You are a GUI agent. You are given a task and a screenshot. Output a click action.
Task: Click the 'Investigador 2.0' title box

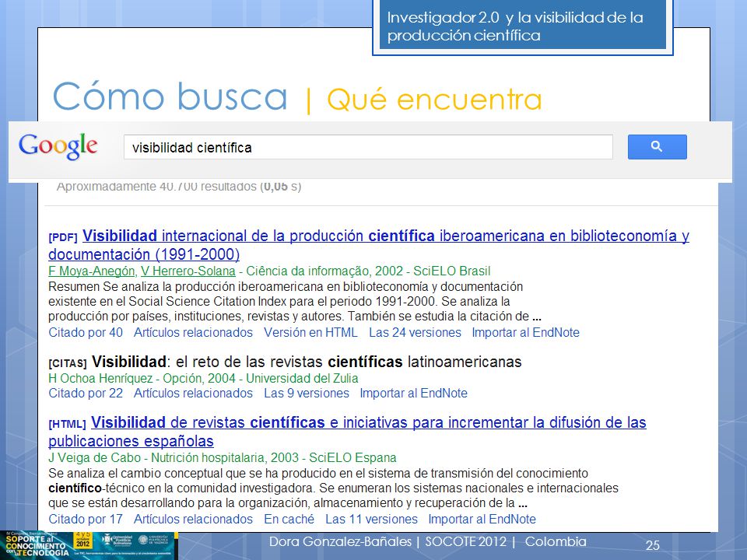coord(523,26)
